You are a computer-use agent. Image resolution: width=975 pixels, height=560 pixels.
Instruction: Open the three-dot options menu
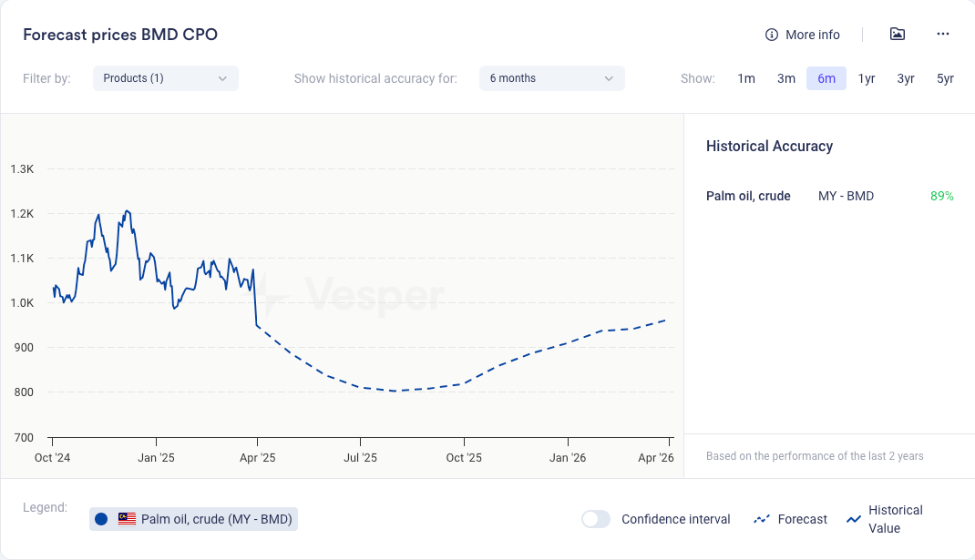[x=943, y=35]
